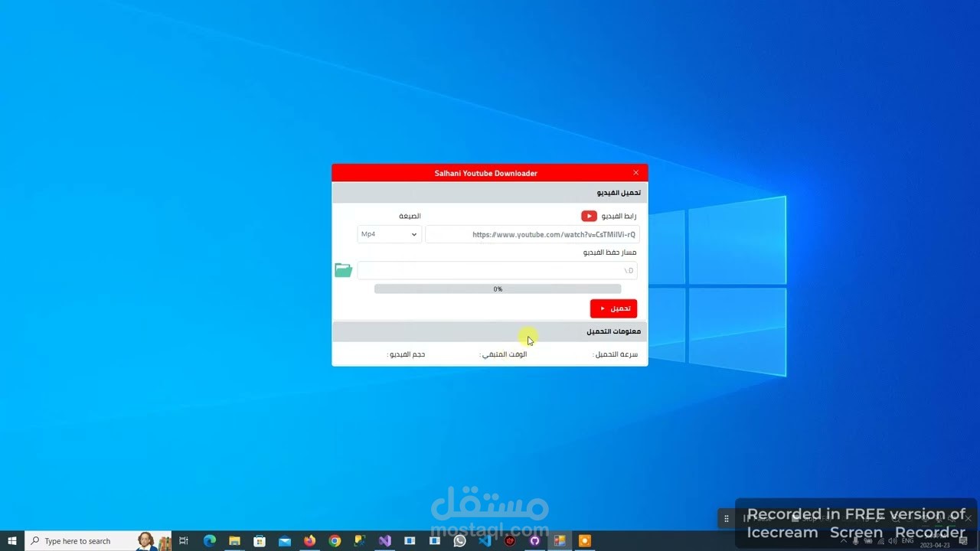
Task: Click the YouTube video URL input field
Action: pyautogui.click(x=532, y=234)
